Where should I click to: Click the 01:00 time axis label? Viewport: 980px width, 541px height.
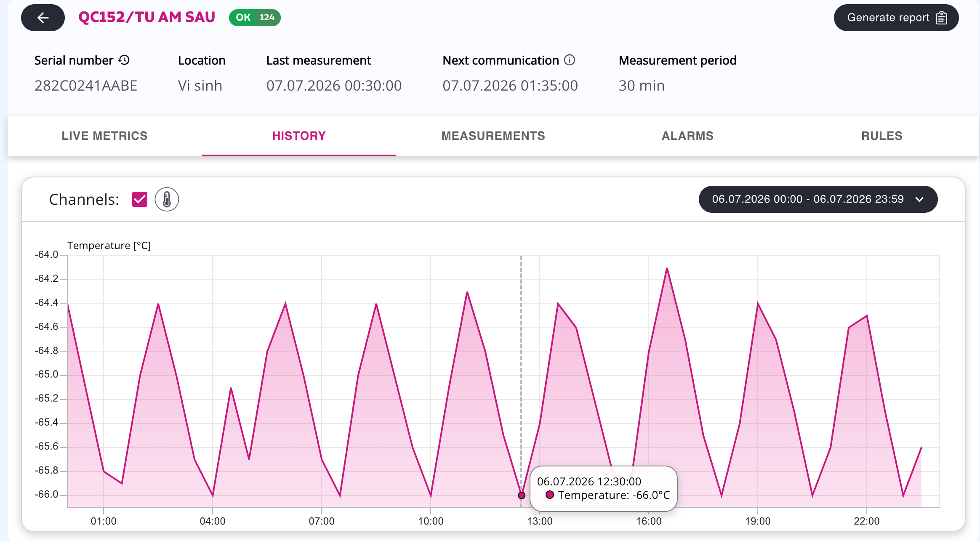click(x=104, y=521)
